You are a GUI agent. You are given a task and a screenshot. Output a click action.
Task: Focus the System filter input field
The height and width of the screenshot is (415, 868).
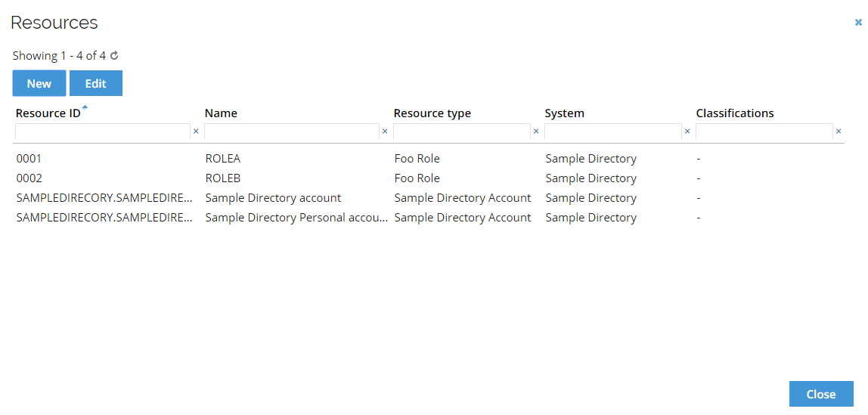click(613, 132)
